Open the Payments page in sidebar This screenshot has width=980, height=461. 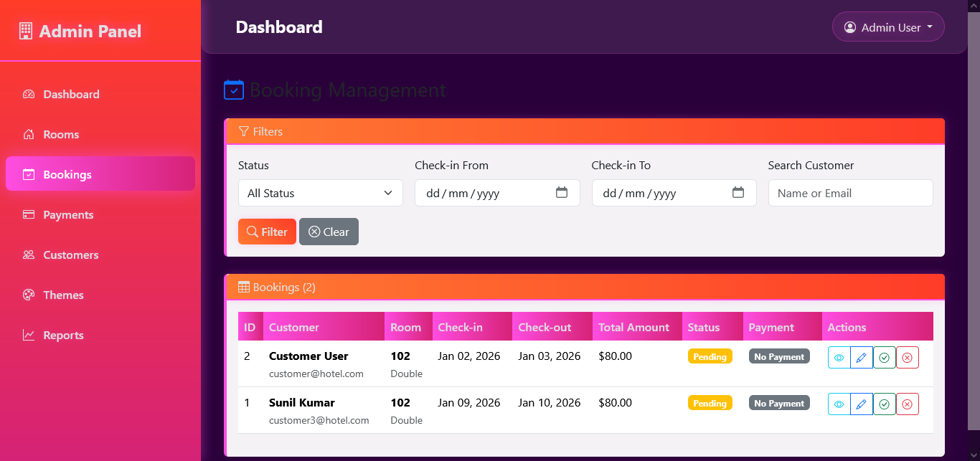68,215
